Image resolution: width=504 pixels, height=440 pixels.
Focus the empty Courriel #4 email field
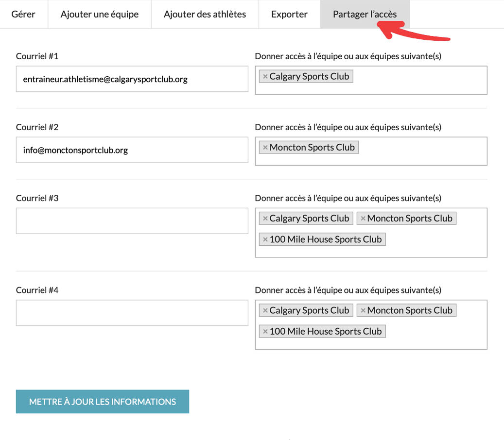[132, 313]
